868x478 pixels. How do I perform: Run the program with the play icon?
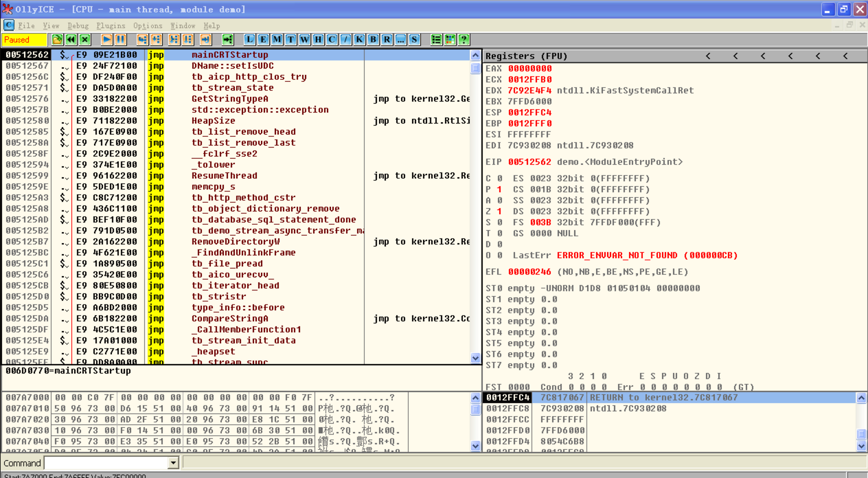[107, 40]
